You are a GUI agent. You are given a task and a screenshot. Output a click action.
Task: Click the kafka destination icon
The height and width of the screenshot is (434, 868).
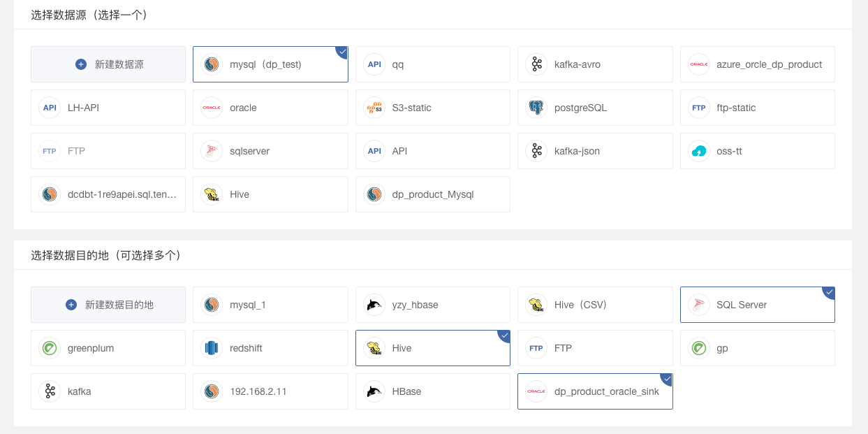pos(50,391)
